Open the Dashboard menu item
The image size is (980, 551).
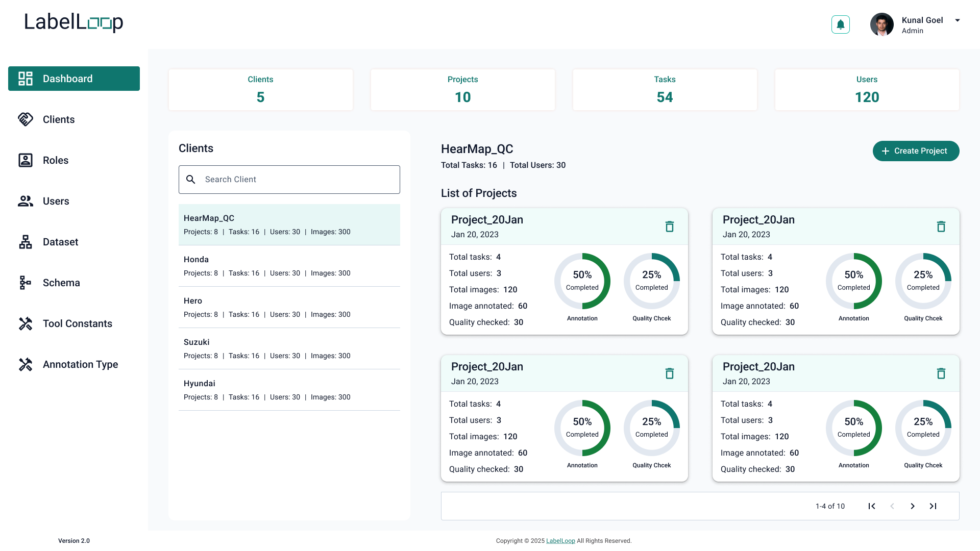(74, 79)
